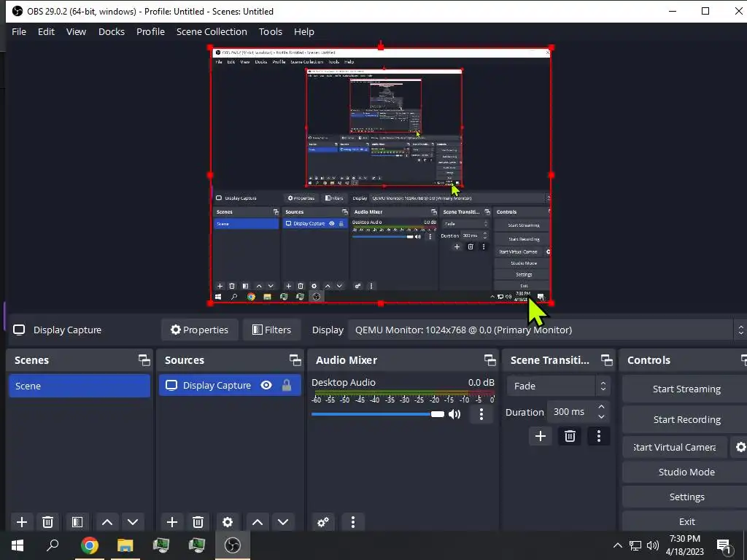747x560 pixels.
Task: Open source properties gear icon
Action: tap(228, 522)
